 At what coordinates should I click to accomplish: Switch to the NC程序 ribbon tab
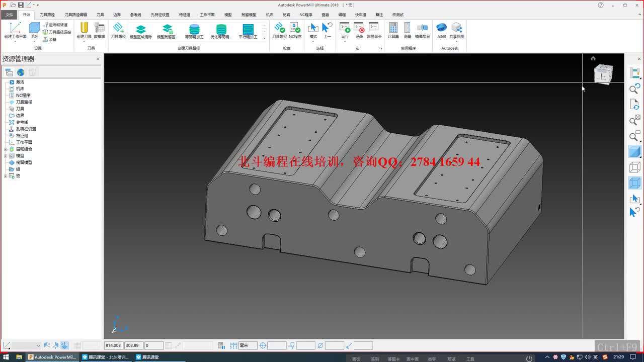point(305,15)
